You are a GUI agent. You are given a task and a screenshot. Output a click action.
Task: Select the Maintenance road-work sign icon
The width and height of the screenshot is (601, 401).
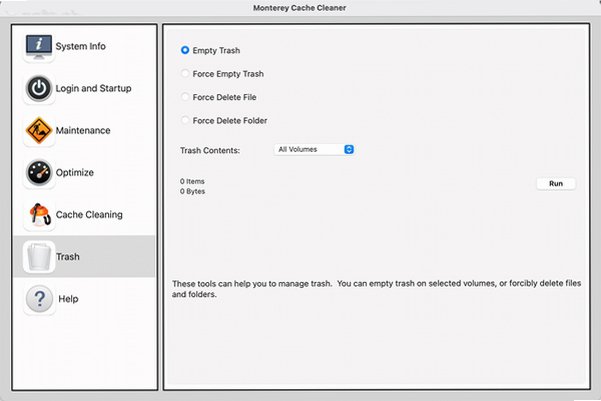point(39,130)
